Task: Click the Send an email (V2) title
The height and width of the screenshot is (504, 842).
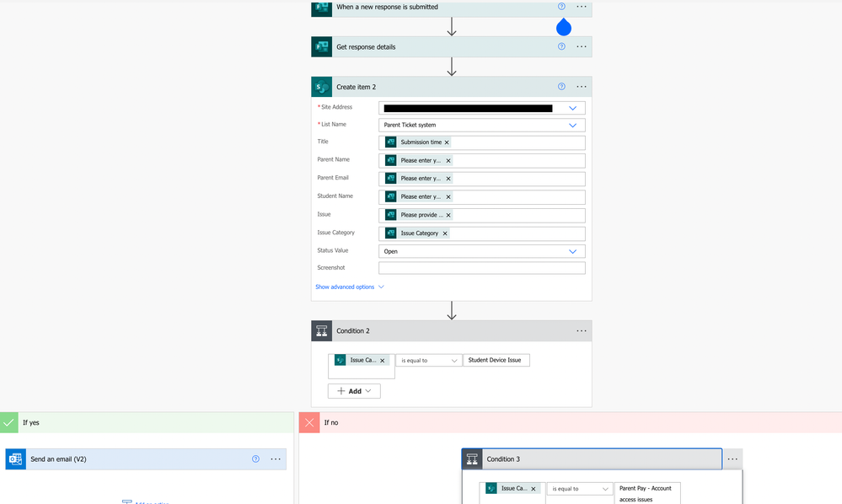Action: (58, 459)
